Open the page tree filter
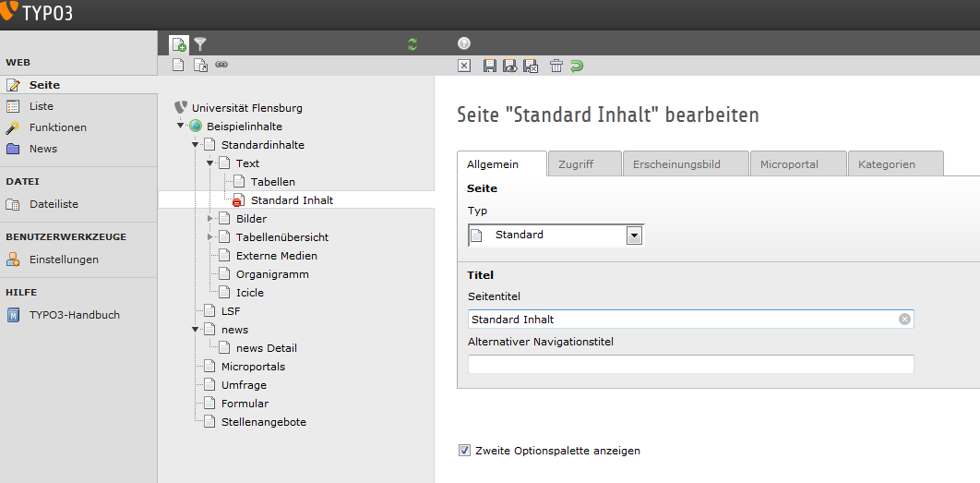Image resolution: width=980 pixels, height=483 pixels. [x=200, y=43]
